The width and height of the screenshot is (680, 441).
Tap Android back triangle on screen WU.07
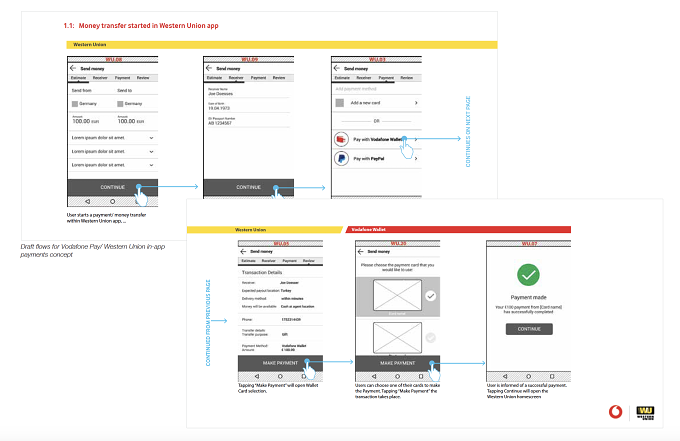coord(505,376)
